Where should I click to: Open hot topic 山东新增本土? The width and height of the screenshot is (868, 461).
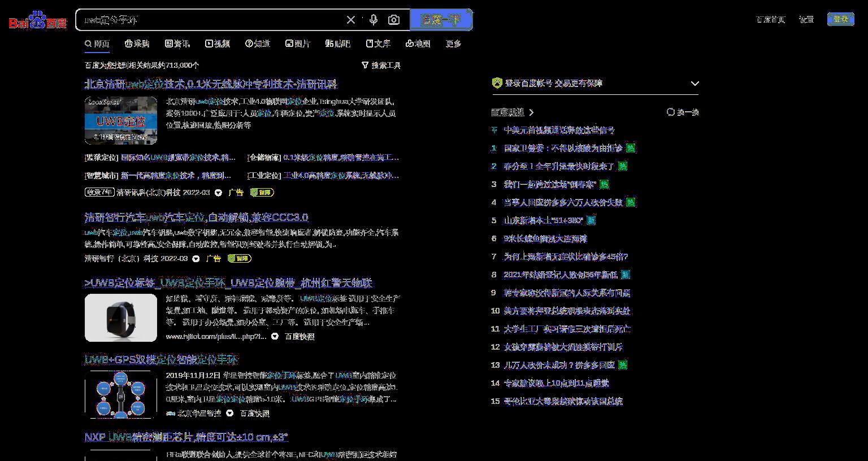click(x=543, y=220)
